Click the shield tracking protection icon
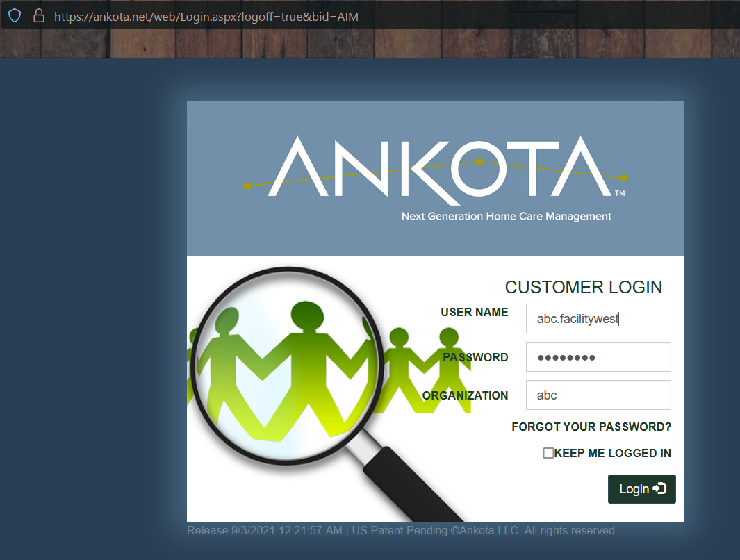 tap(15, 16)
